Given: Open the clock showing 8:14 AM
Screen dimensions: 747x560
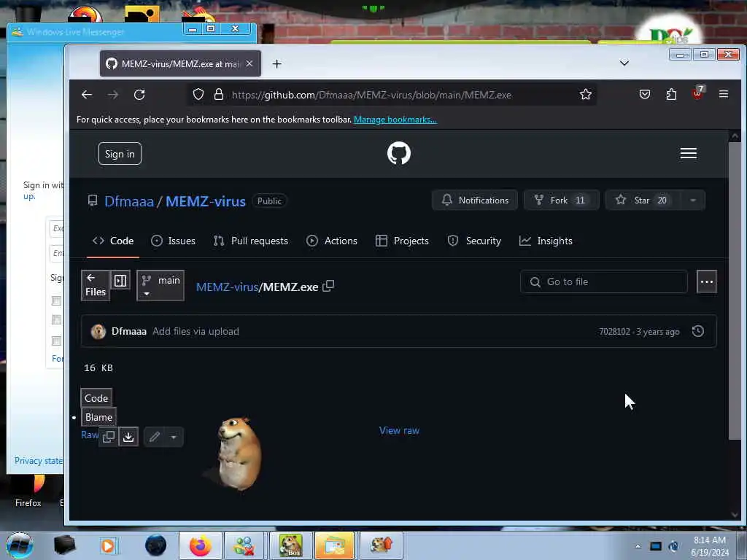Looking at the screenshot, I should [709, 546].
